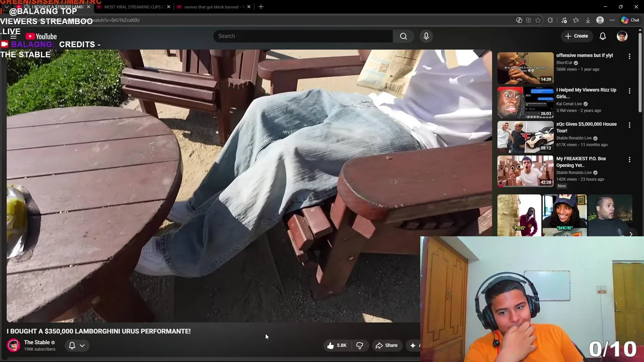Dislike the video with thumbs down

[360, 345]
